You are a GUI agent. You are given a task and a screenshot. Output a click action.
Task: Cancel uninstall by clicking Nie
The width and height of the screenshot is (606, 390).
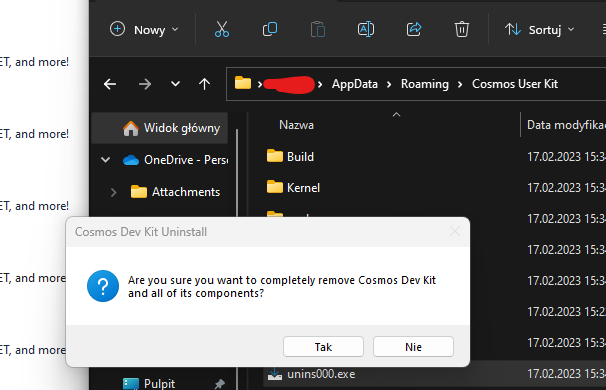[413, 347]
